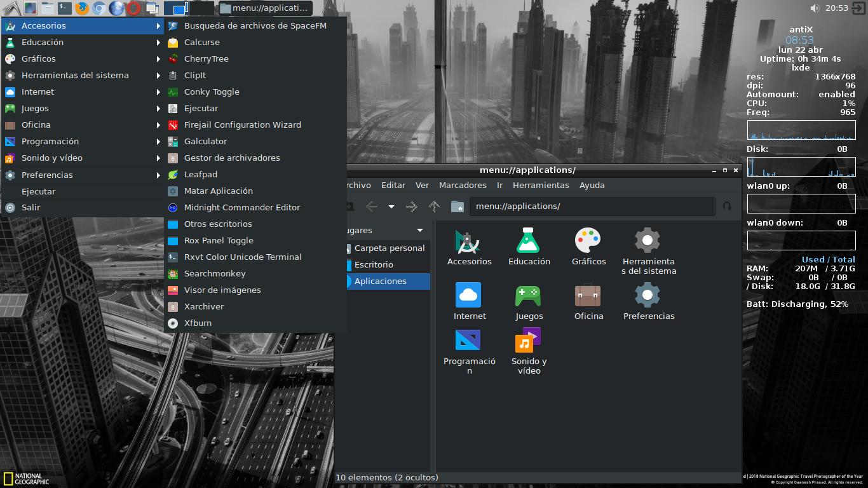This screenshot has width=868, height=488.
Task: Go up to parent folder with up arrow
Action: pyautogui.click(x=435, y=207)
